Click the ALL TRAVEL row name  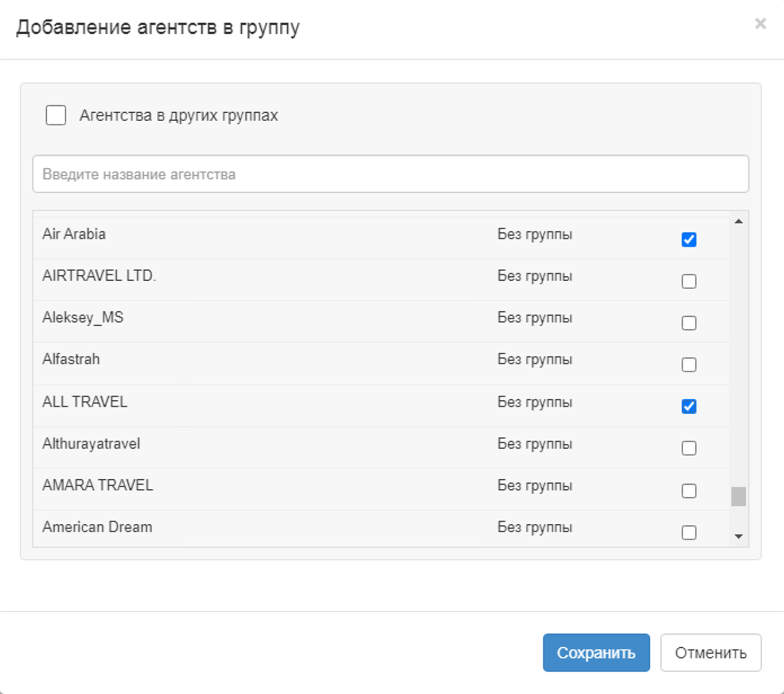coord(85,402)
